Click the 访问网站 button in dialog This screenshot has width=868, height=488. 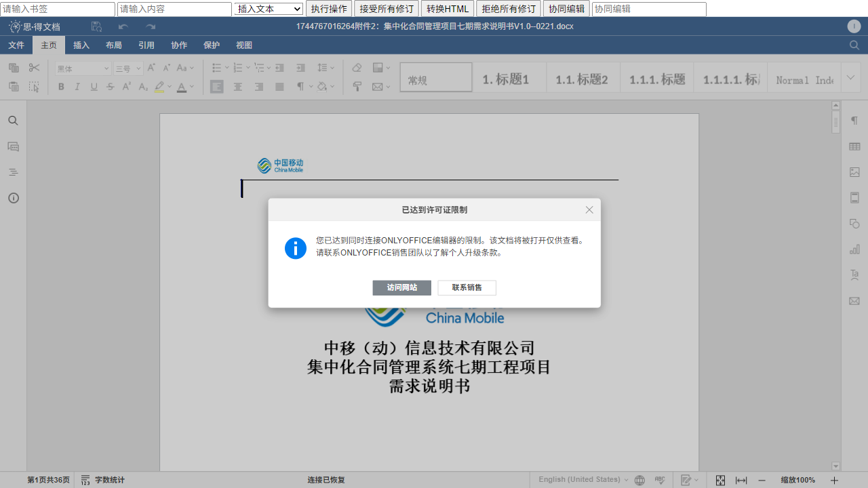click(401, 288)
